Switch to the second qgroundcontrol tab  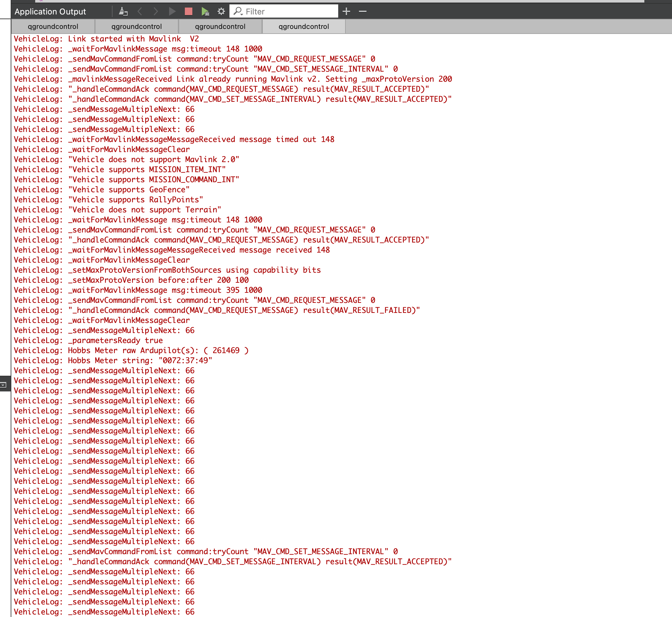[x=137, y=26]
